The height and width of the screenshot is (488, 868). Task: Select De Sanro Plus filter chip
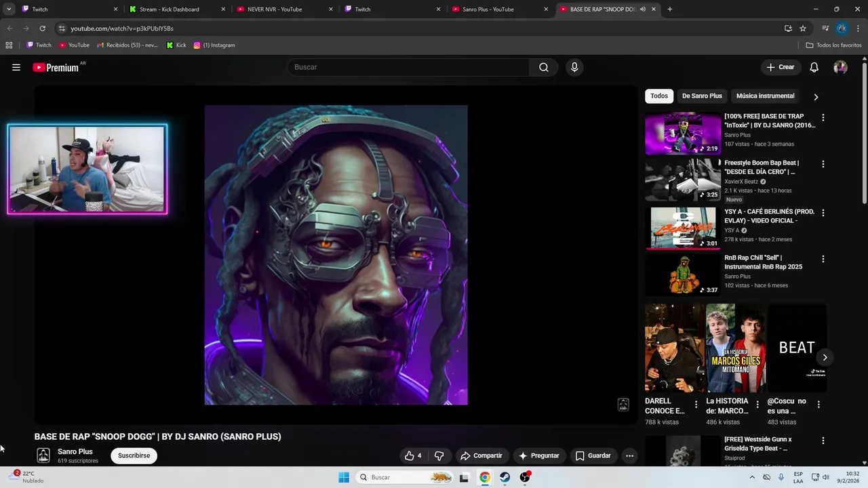tap(702, 96)
